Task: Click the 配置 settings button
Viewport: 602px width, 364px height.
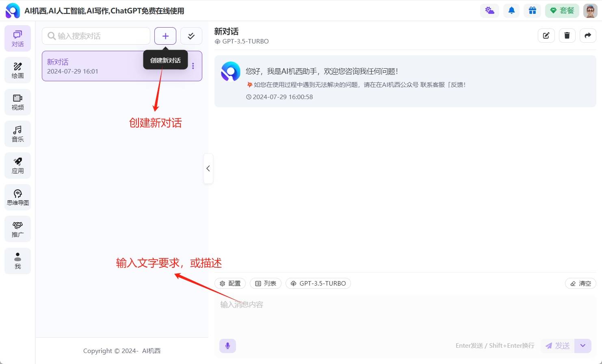Action: coord(230,284)
